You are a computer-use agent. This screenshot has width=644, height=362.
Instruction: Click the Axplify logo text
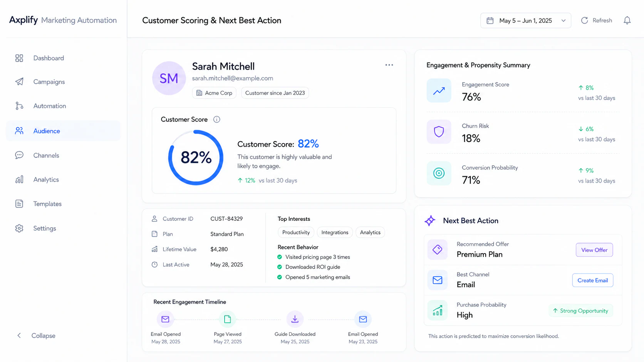click(x=23, y=20)
